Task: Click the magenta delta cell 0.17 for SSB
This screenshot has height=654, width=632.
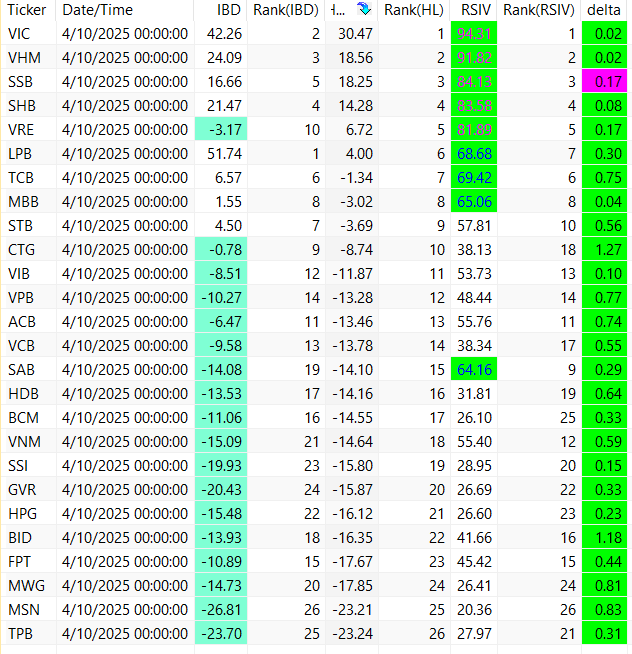Action: click(604, 82)
